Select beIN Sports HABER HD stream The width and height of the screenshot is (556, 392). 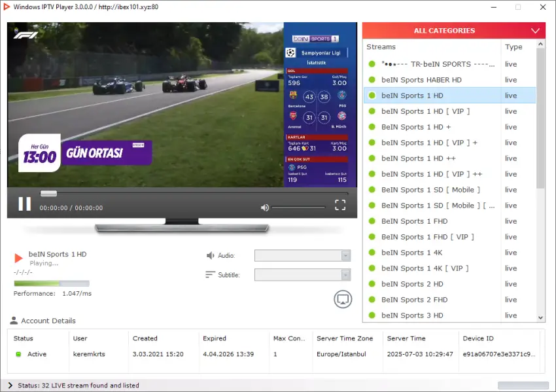449,80
